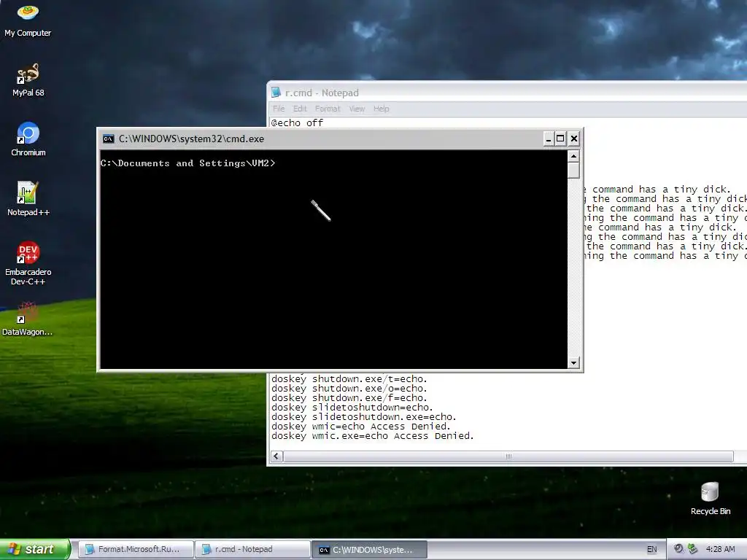Open My Computer desktop icon
Image resolution: width=747 pixels, height=560 pixels.
click(x=28, y=19)
